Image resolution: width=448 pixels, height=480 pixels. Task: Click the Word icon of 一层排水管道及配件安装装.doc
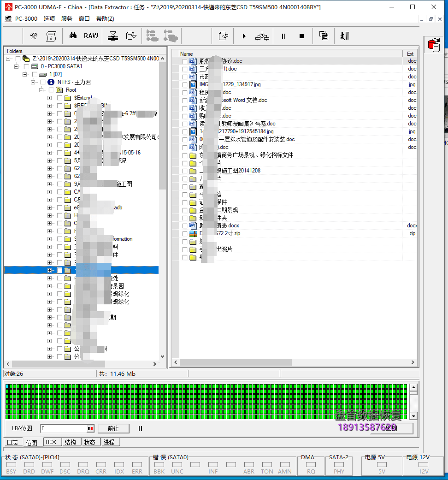click(x=193, y=139)
